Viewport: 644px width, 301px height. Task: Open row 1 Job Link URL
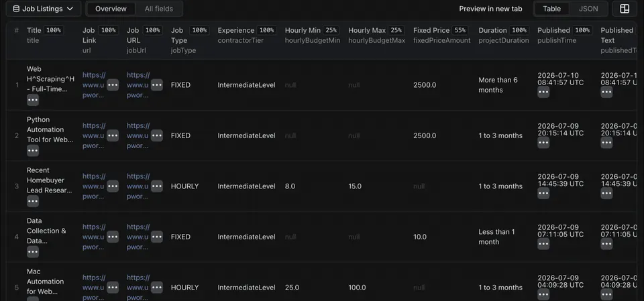click(x=94, y=85)
